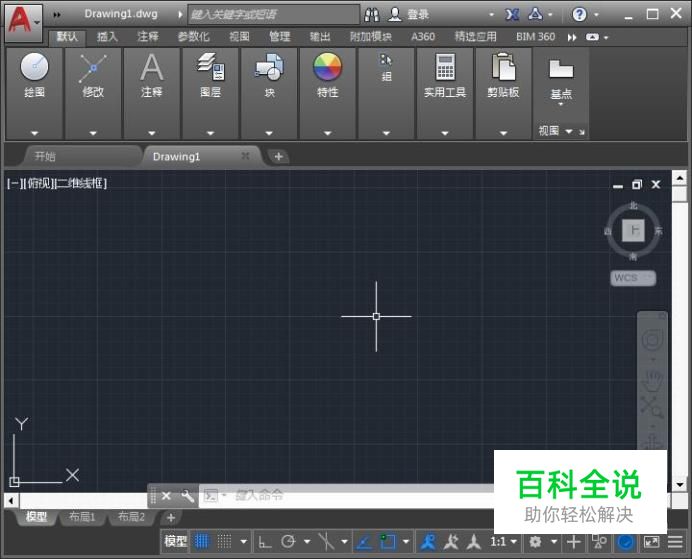The image size is (692, 559).
Task: Open command line customize wrench icon
Action: pyautogui.click(x=188, y=496)
